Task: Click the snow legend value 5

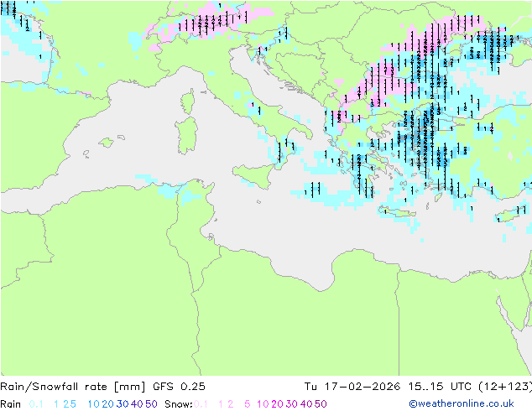Action: point(248,404)
